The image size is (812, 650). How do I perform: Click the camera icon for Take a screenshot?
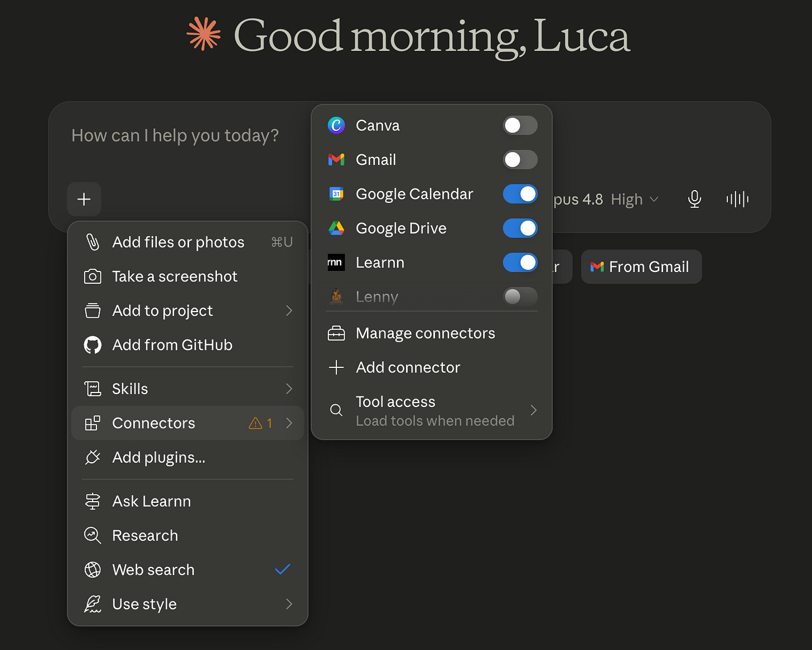93,277
